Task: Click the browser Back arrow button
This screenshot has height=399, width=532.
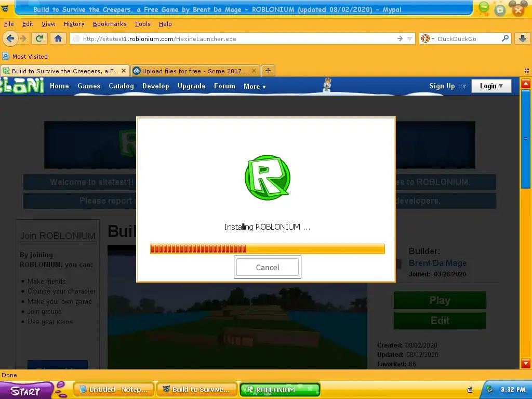Action: pyautogui.click(x=10, y=38)
